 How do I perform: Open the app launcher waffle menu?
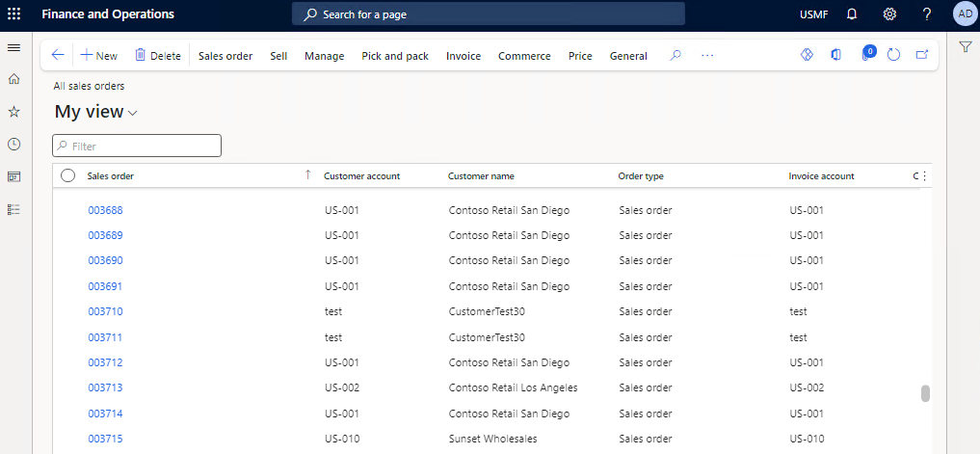[x=13, y=13]
